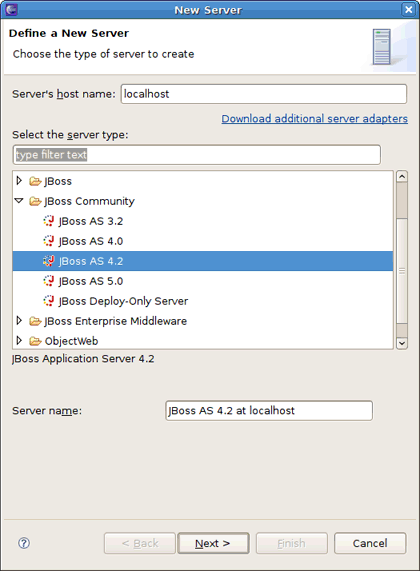Viewport: 420px width, 571px height.
Task: Click the server list scroll down arrow
Action: [402, 343]
